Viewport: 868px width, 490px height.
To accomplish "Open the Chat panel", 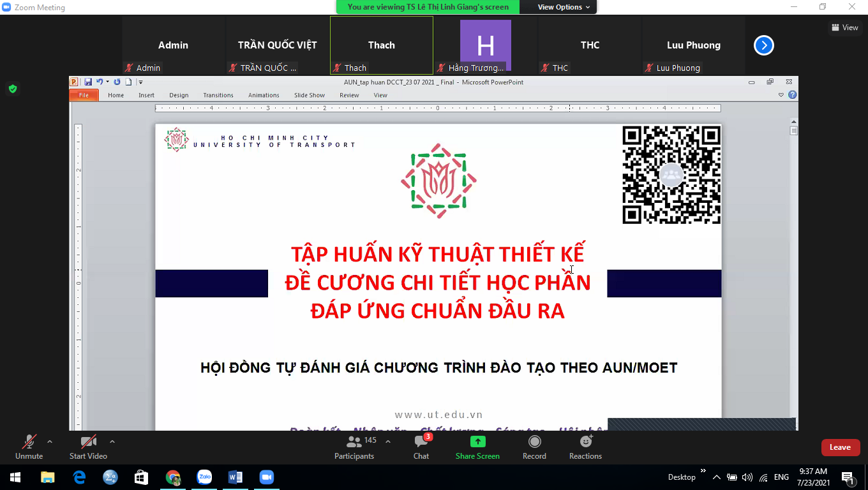I will click(x=421, y=447).
